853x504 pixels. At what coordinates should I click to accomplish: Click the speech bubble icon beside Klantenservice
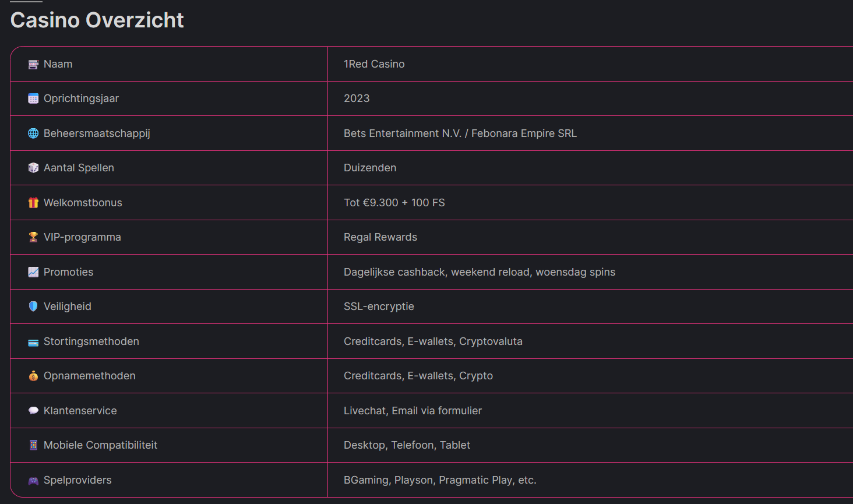[33, 411]
